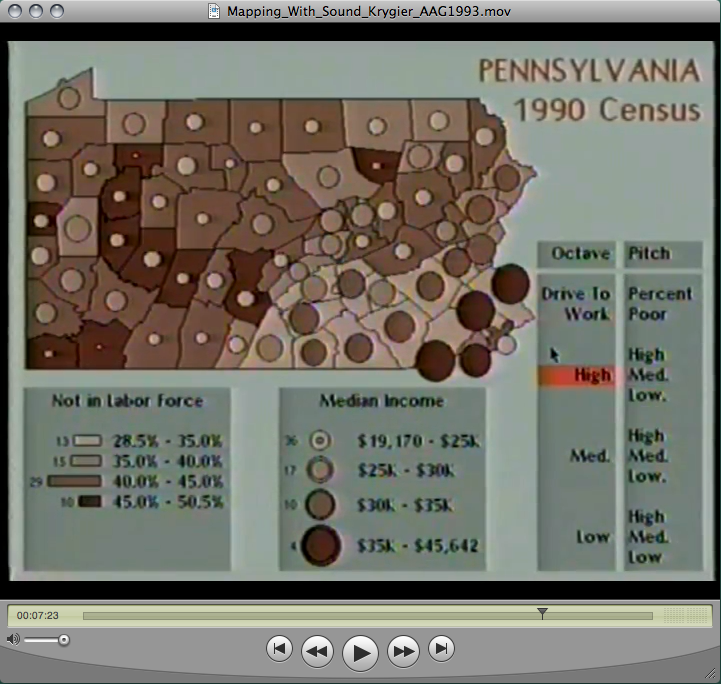
Task: Click the lightest 28.5% - 35.0% legend swatch
Action: point(89,441)
